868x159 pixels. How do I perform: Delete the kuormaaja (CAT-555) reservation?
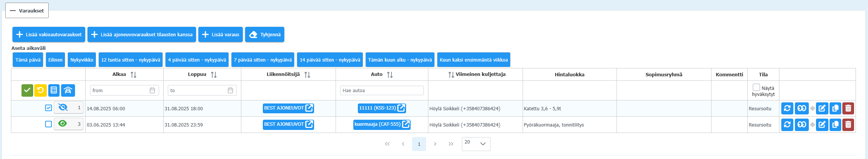coord(848,125)
